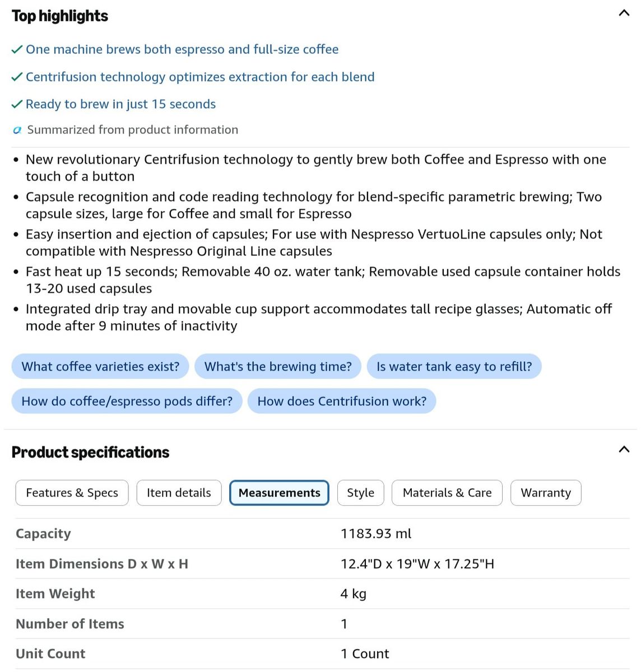This screenshot has width=641, height=672.
Task: Open 'One machine brews both espresso' highlight
Action: tap(182, 49)
